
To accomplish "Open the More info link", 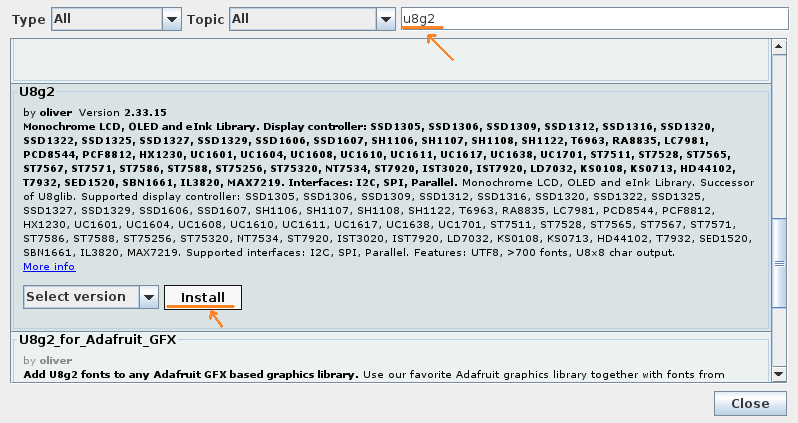I will 49,267.
